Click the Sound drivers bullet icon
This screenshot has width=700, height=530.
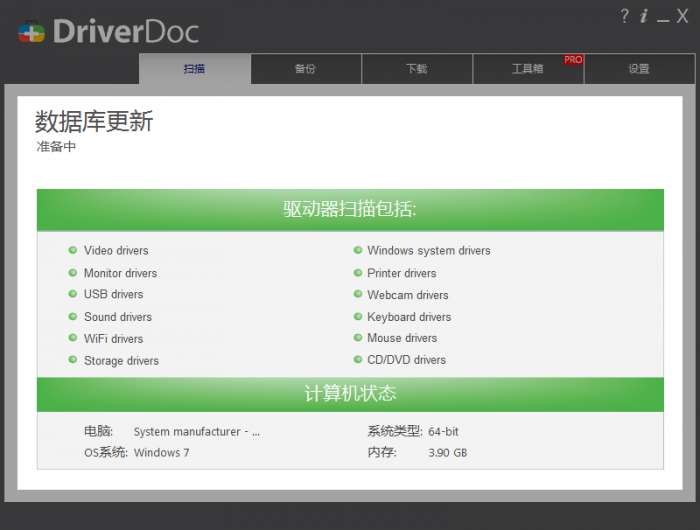point(72,316)
